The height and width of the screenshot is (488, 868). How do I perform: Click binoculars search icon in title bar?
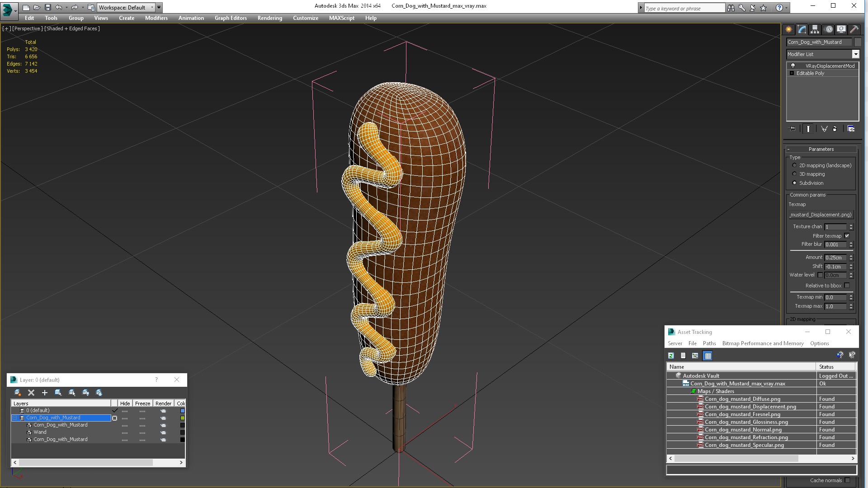[731, 8]
